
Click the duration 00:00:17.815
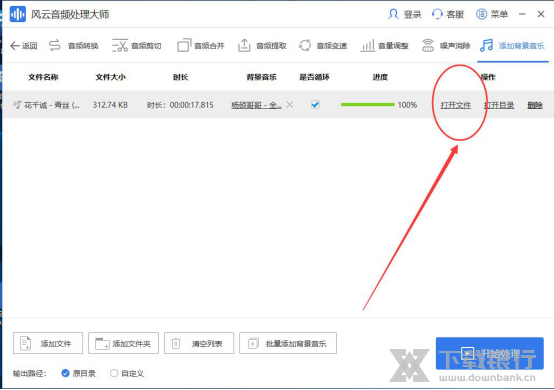point(191,105)
